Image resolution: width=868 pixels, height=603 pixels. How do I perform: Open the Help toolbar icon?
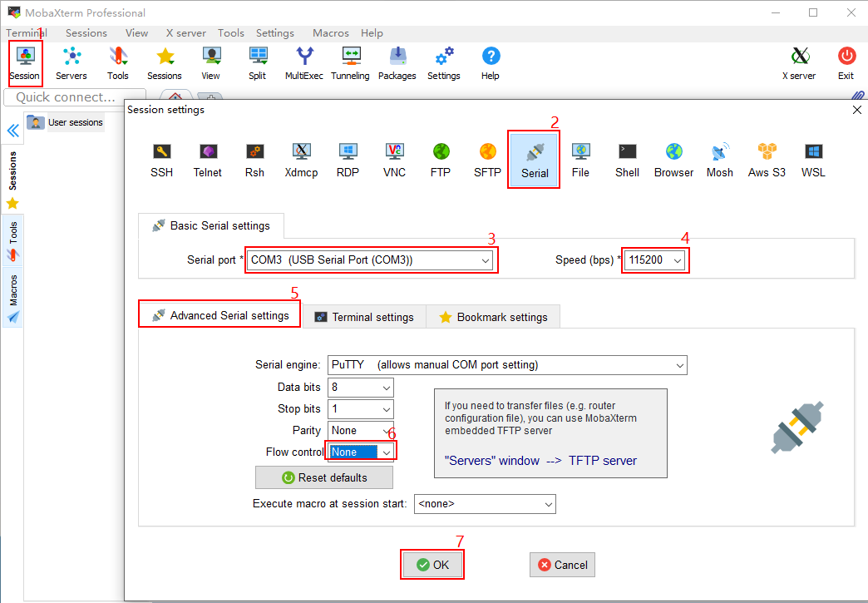coord(491,64)
